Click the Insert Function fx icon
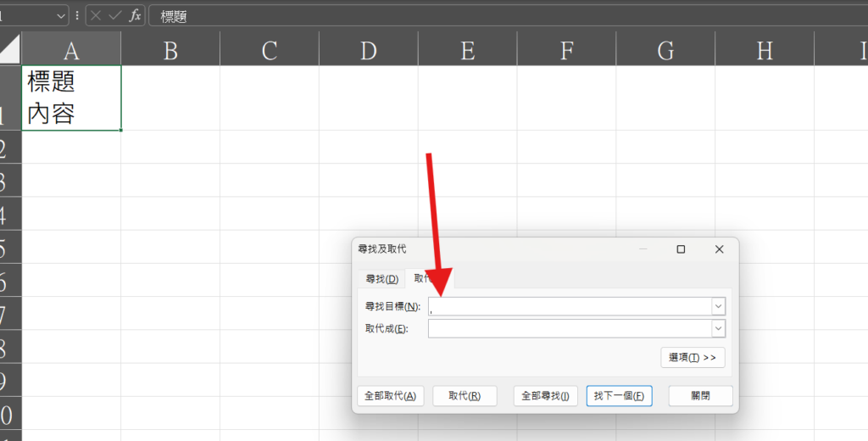The height and width of the screenshot is (441, 868). pyautogui.click(x=135, y=15)
